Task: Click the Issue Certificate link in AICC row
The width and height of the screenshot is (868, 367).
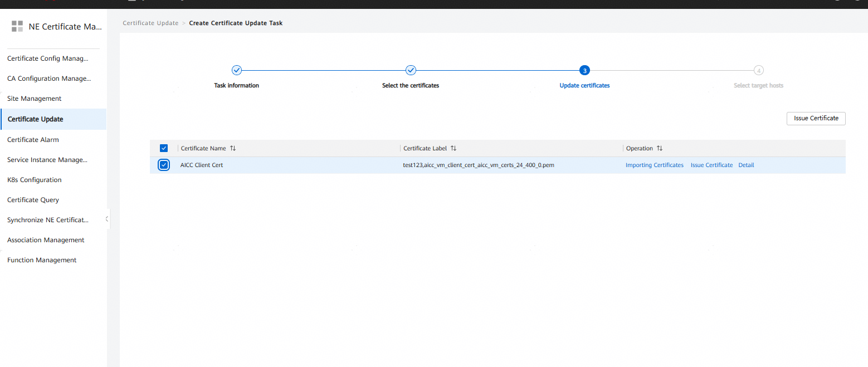Action: tap(711, 165)
